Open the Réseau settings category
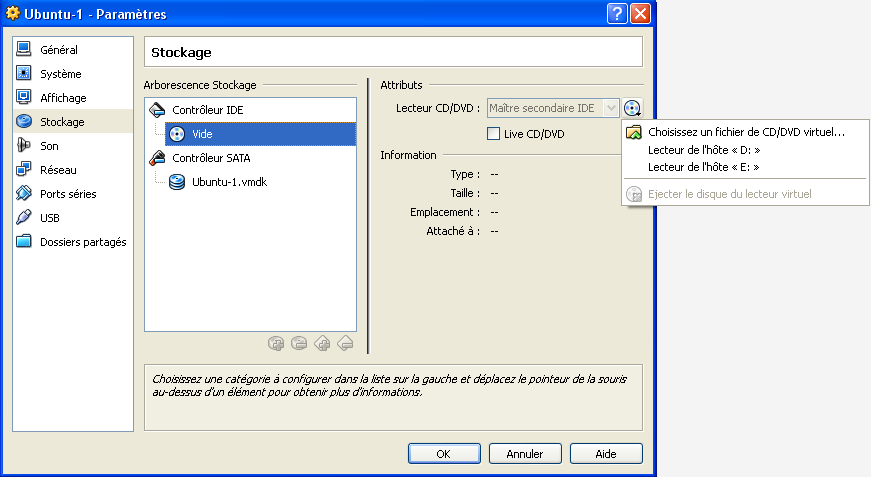This screenshot has width=871, height=477. pos(73,169)
